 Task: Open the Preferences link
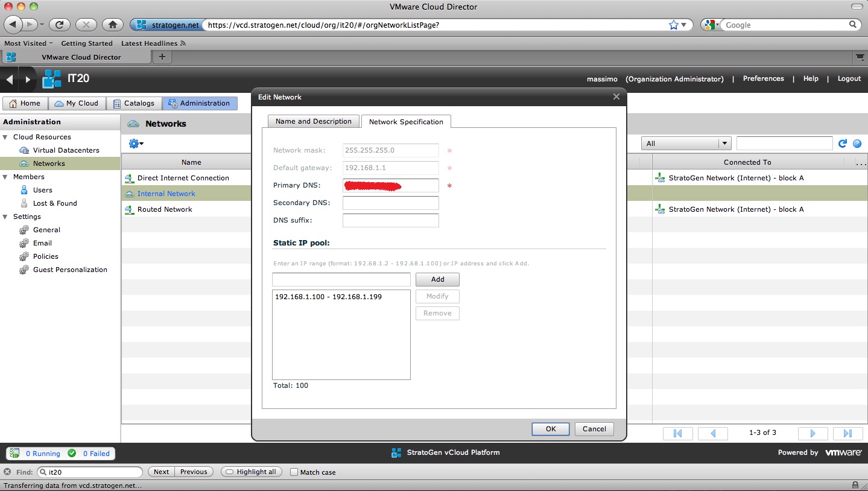click(763, 78)
